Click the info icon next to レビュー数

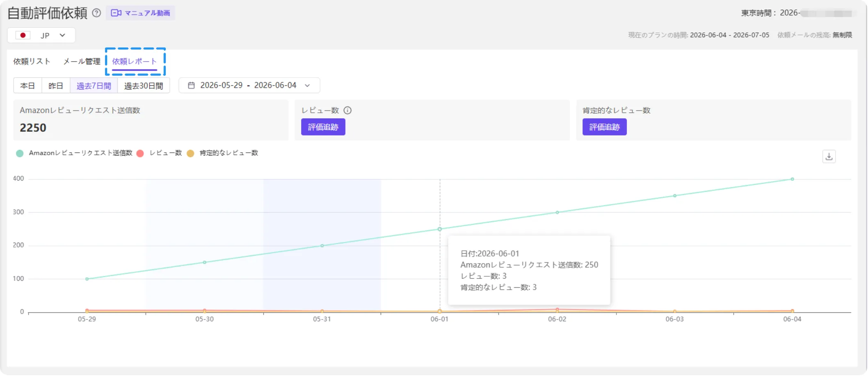[x=347, y=110]
